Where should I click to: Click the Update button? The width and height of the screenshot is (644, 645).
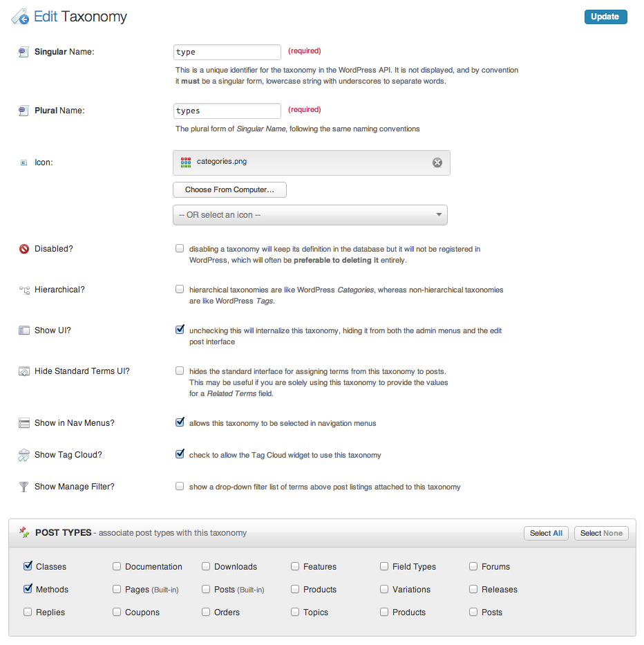[606, 17]
